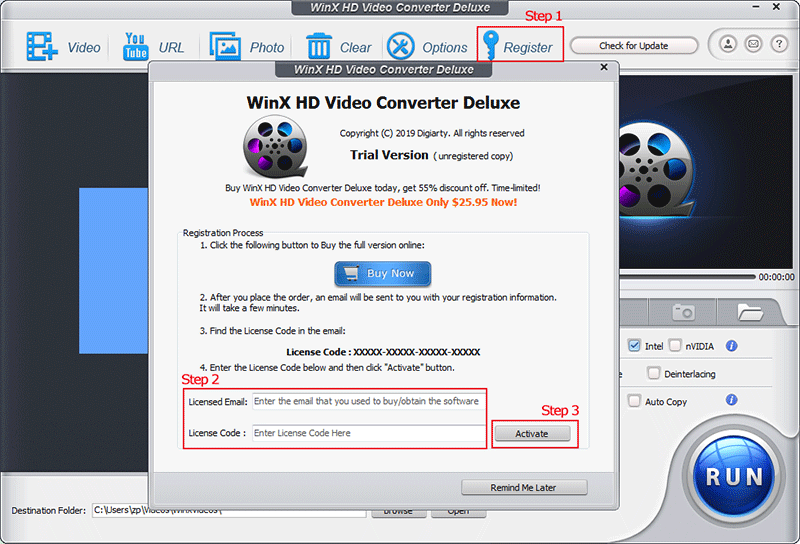The height and width of the screenshot is (544, 800).
Task: Click the Register toolbar label
Action: coord(528,47)
